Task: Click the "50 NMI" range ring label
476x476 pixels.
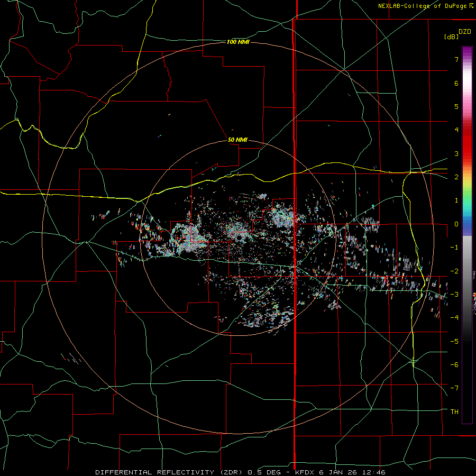Action: click(237, 140)
